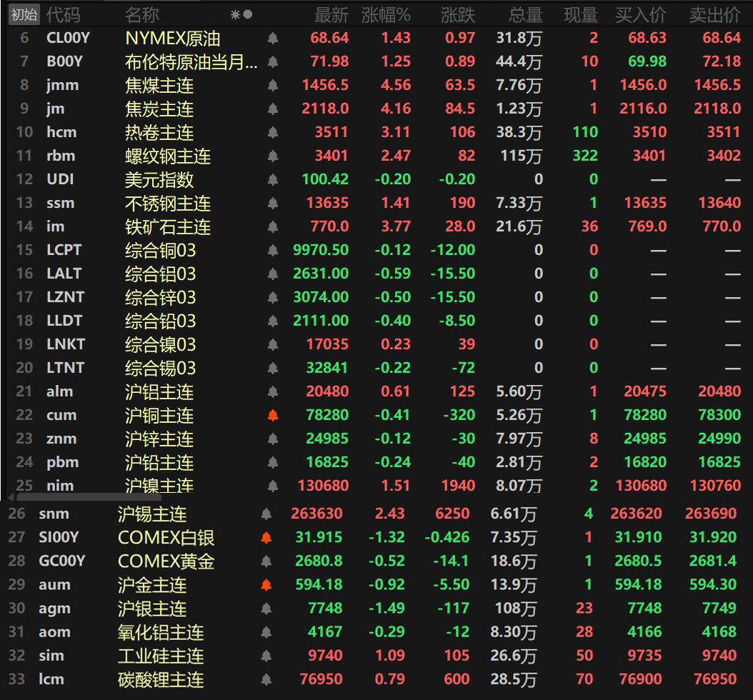Sort by the 涨幅% column header

click(386, 14)
